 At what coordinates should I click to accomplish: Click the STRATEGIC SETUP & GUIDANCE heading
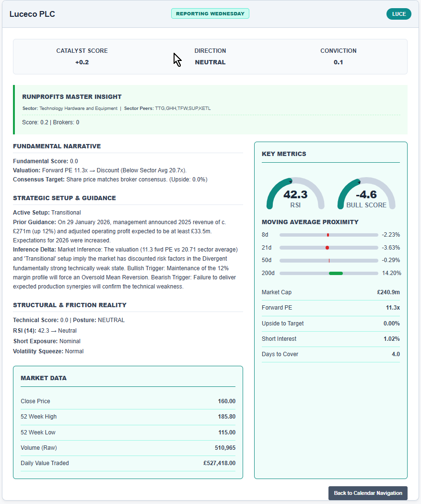point(65,198)
